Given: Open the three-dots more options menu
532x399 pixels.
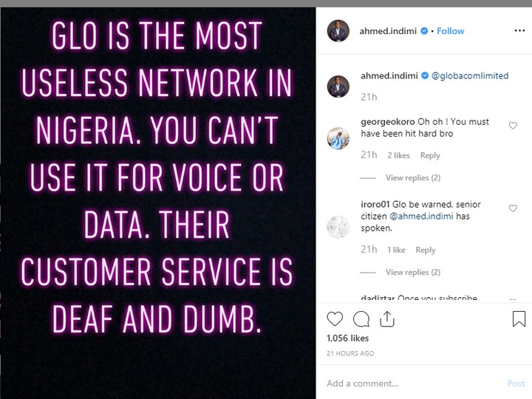Looking at the screenshot, I should tap(519, 31).
